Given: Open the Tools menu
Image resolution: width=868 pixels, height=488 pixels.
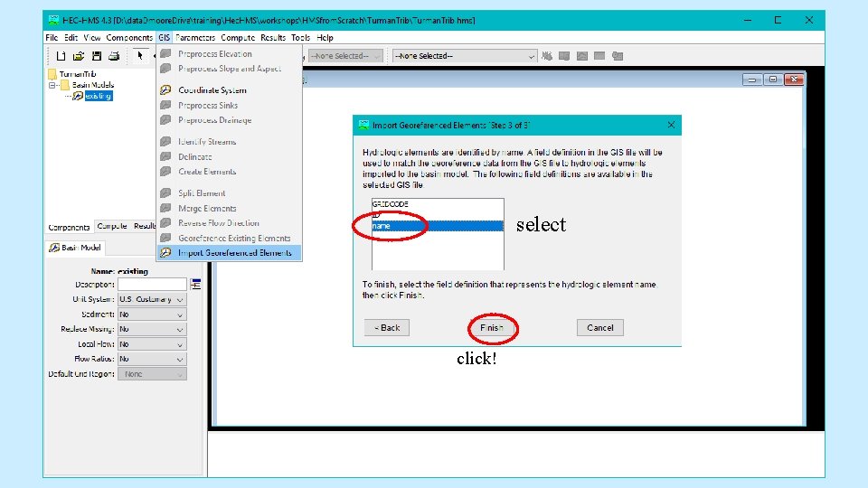Looking at the screenshot, I should [300, 38].
